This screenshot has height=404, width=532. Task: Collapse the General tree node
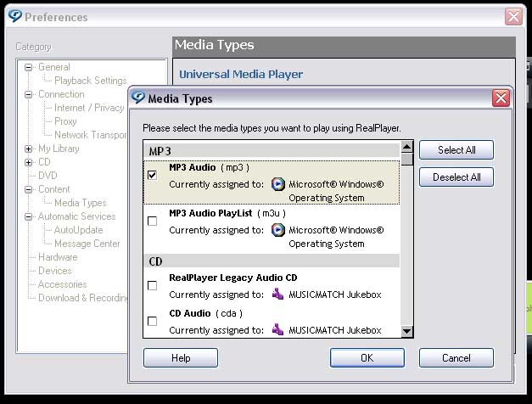tap(29, 67)
